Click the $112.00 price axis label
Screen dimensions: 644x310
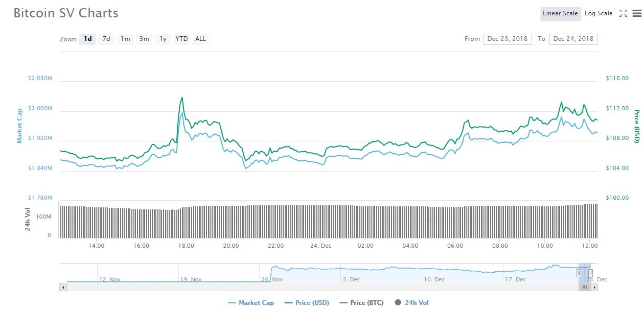[x=617, y=109]
